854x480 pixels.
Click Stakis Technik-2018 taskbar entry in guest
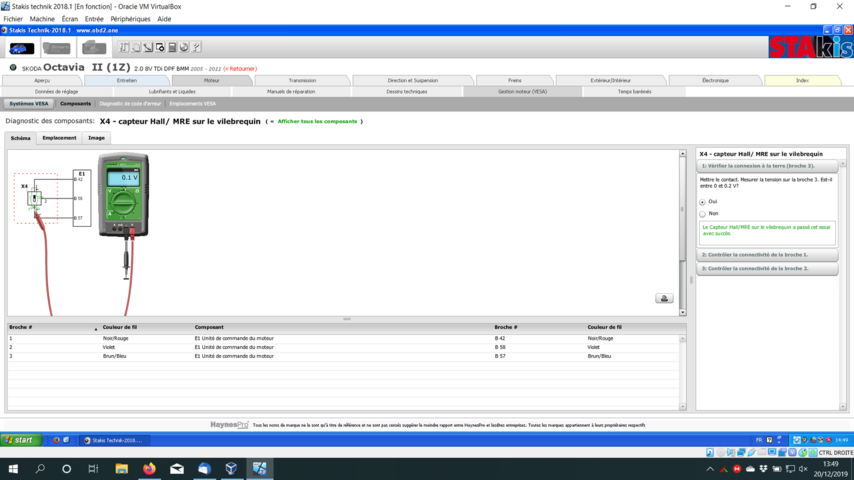point(113,440)
